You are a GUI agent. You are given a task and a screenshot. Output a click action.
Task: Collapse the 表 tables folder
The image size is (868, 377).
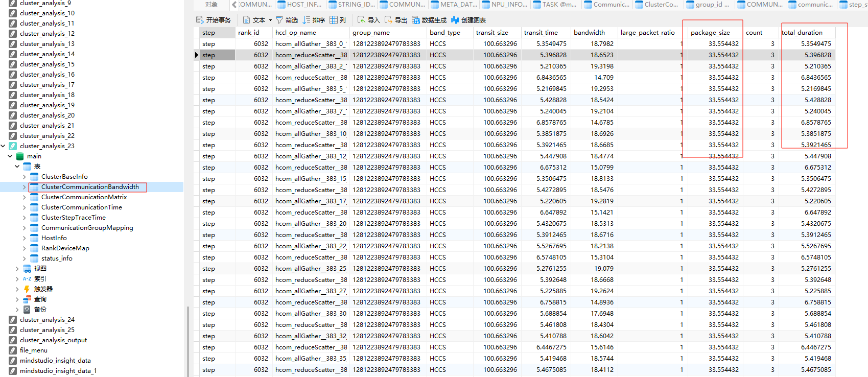[x=17, y=167]
